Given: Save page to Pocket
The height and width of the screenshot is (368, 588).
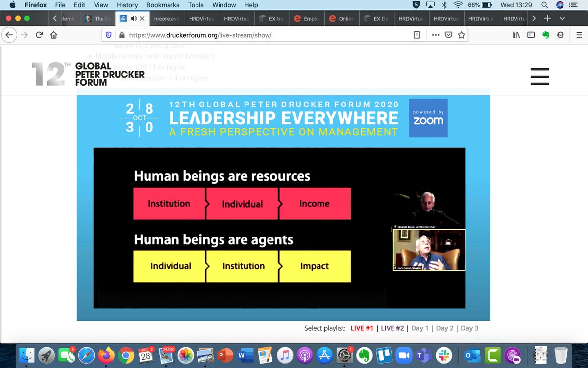Looking at the screenshot, I should (448, 35).
